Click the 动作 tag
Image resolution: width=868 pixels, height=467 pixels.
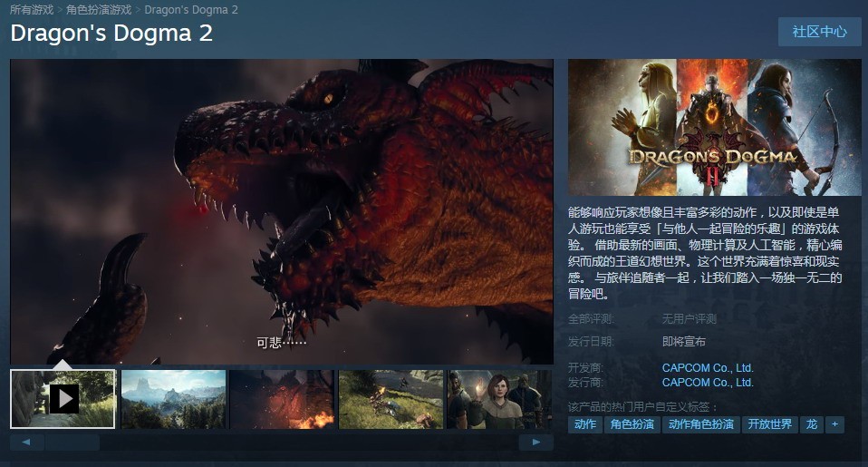585,424
